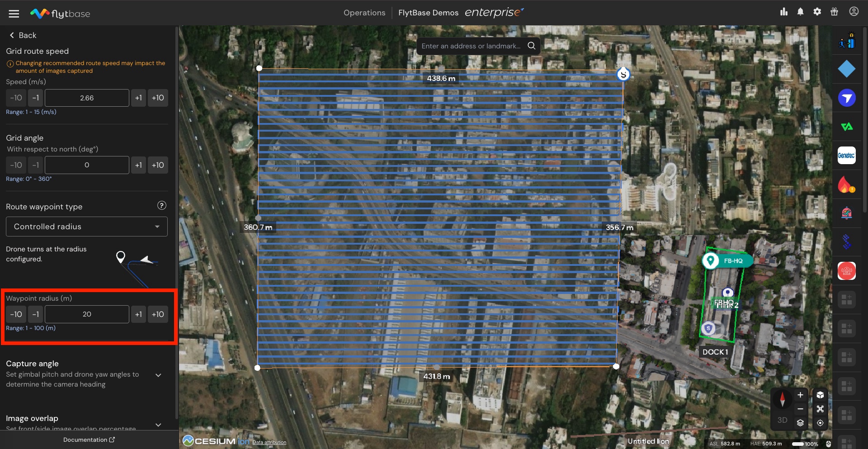Click the Genetec integration icon

pyautogui.click(x=846, y=156)
